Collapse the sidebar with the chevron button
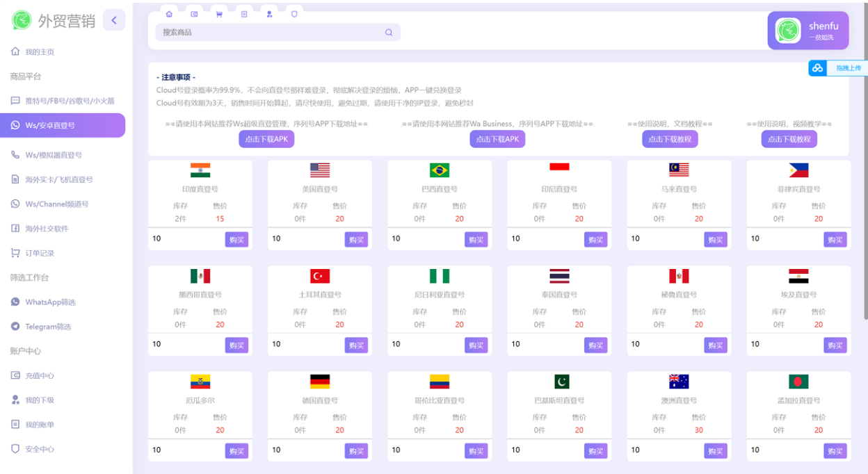868x474 pixels. tap(114, 19)
